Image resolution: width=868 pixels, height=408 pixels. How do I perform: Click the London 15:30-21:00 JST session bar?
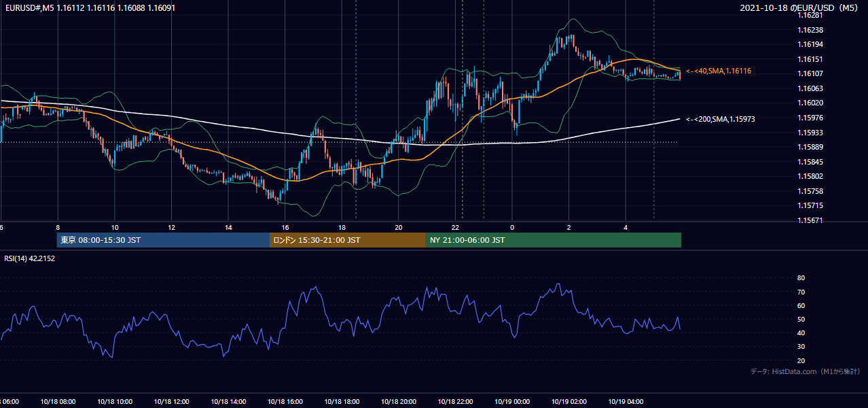pos(348,240)
